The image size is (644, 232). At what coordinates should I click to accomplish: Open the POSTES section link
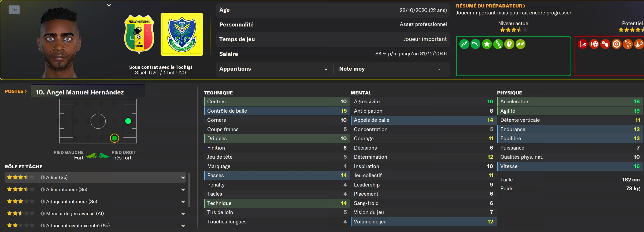tap(16, 91)
